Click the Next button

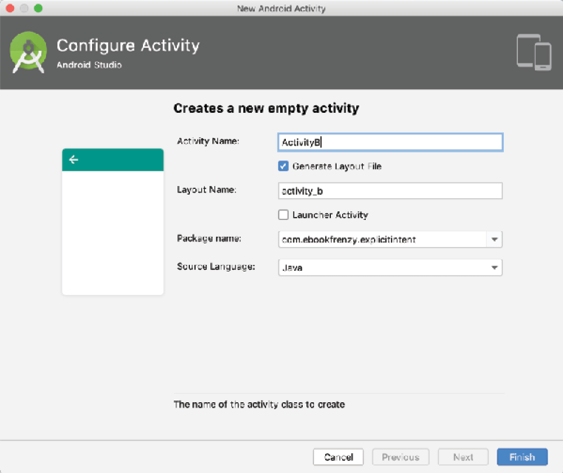(463, 457)
